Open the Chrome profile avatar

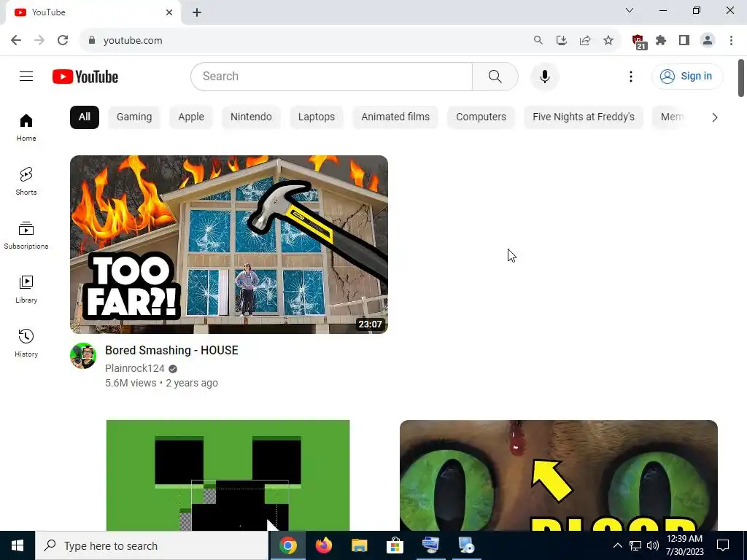[708, 41]
